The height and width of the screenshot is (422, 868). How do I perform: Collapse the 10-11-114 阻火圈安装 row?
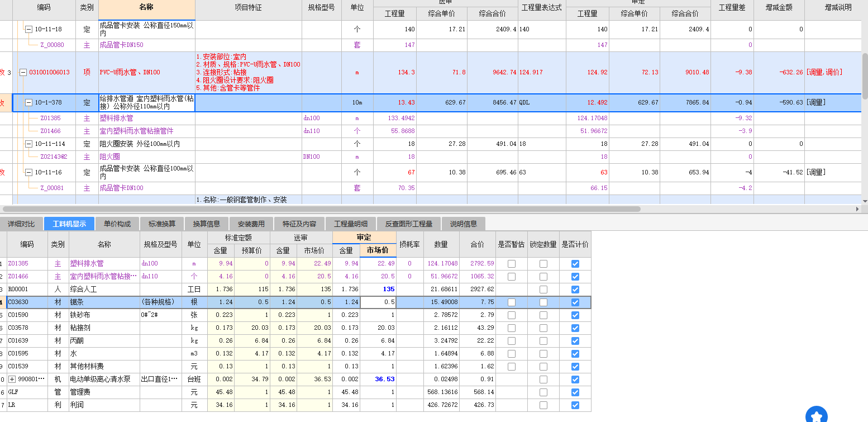click(x=28, y=144)
